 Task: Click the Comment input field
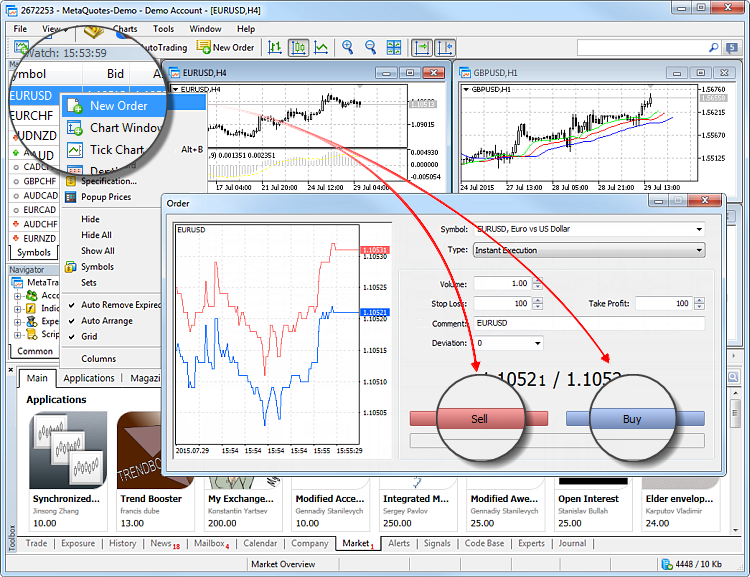tap(588, 323)
